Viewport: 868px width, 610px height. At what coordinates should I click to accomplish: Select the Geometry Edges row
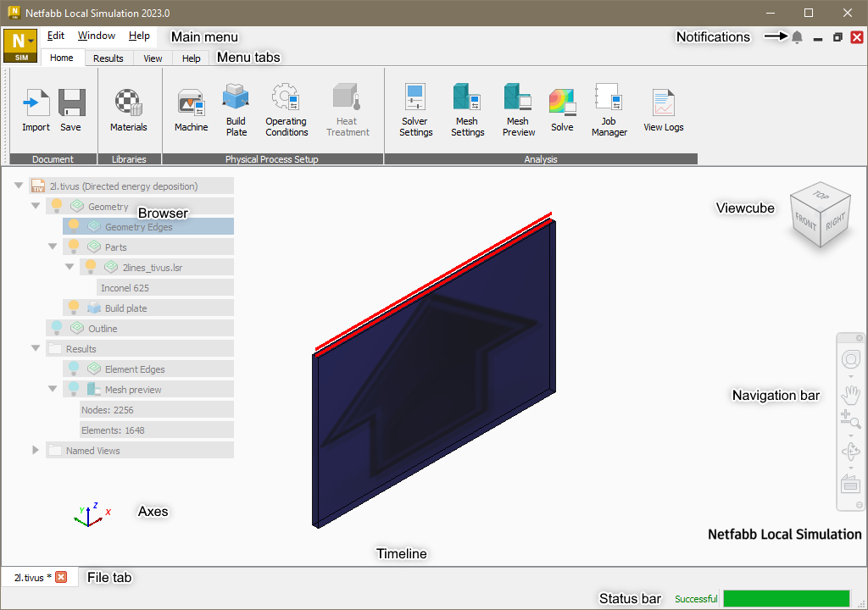[x=147, y=226]
